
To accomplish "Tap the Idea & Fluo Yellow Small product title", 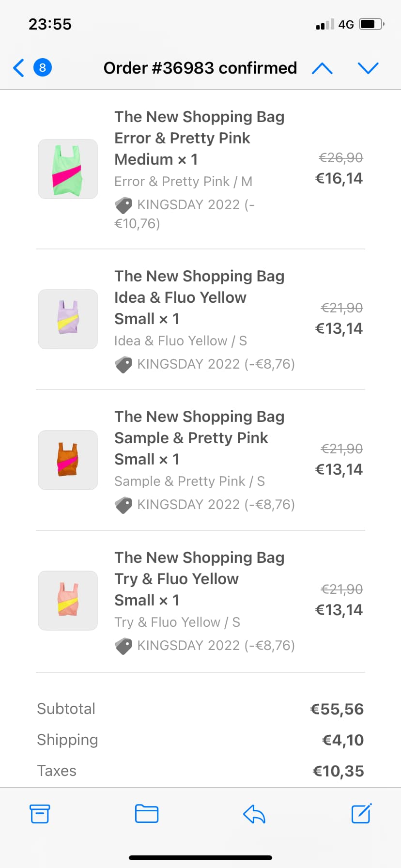I will [x=199, y=297].
